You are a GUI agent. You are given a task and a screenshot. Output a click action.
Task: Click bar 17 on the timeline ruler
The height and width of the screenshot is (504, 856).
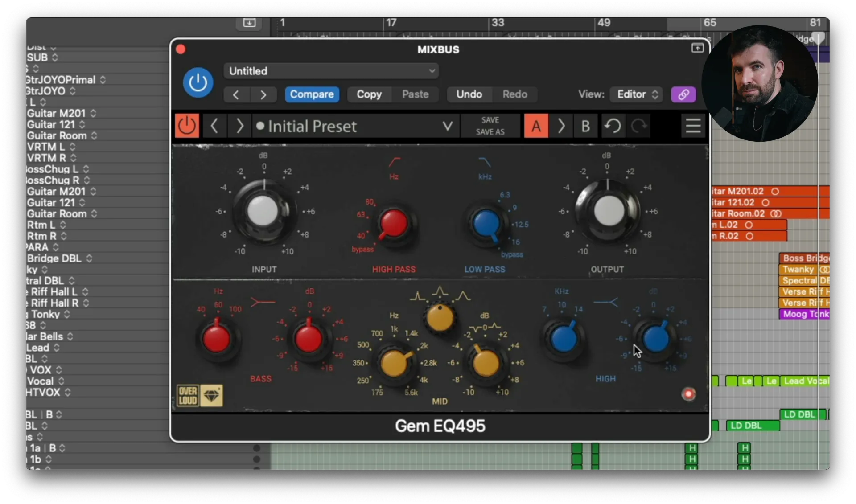(x=391, y=22)
